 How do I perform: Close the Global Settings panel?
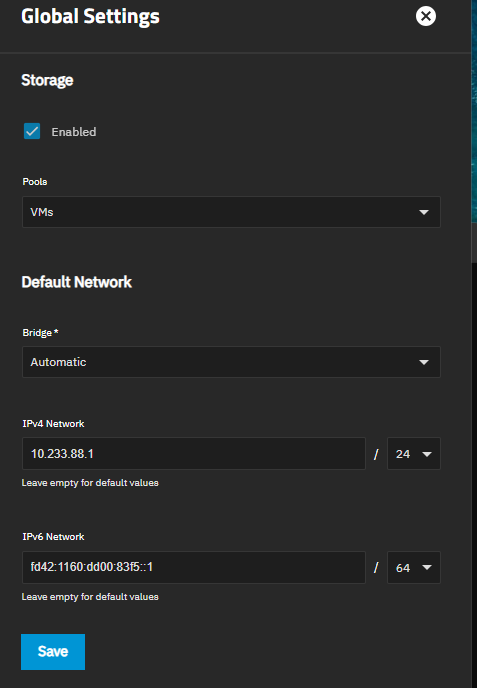426,16
